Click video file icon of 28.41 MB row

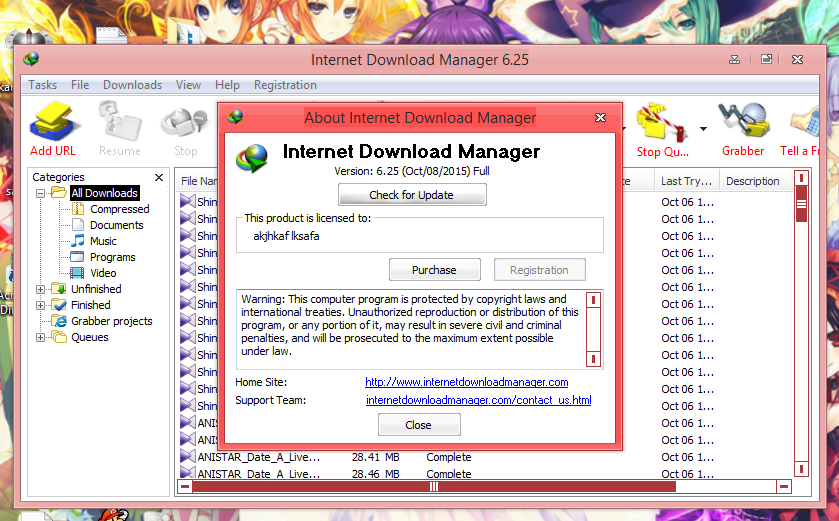pos(187,456)
